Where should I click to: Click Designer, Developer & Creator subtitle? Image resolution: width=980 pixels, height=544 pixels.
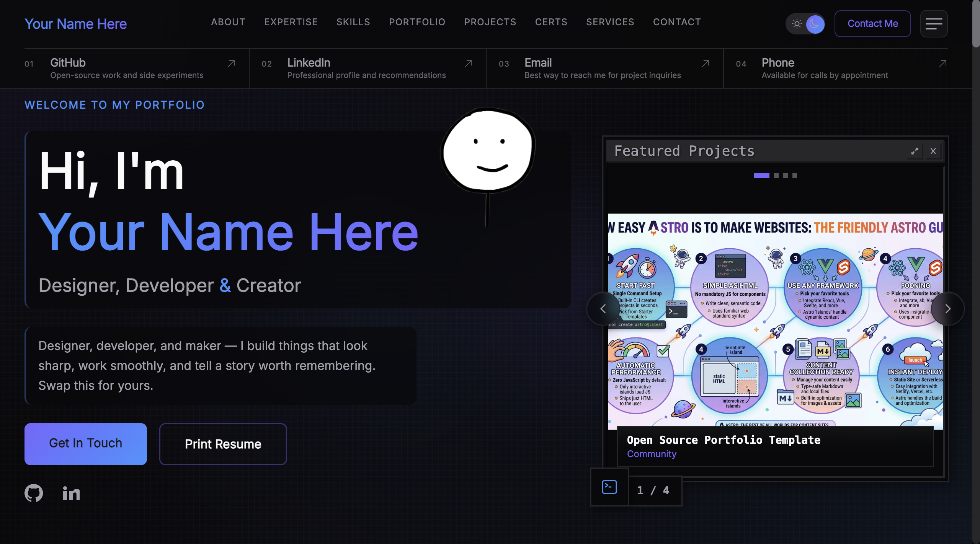[x=170, y=285]
